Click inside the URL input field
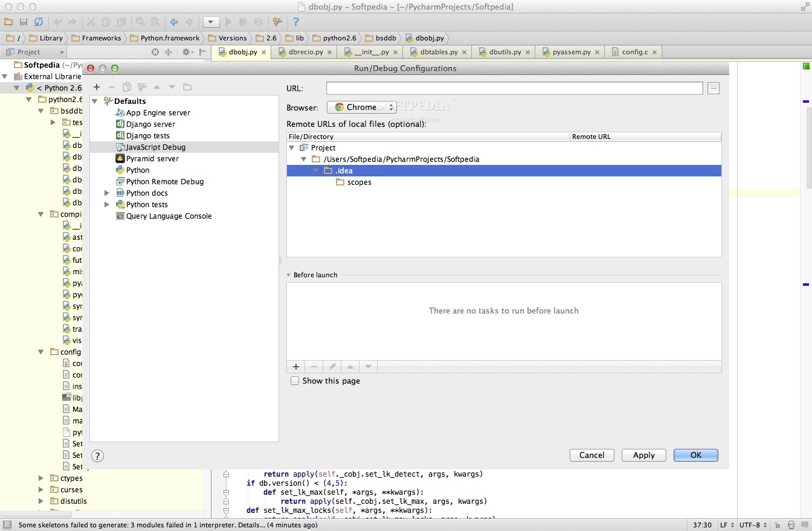Image resolution: width=812 pixels, height=531 pixels. click(514, 88)
